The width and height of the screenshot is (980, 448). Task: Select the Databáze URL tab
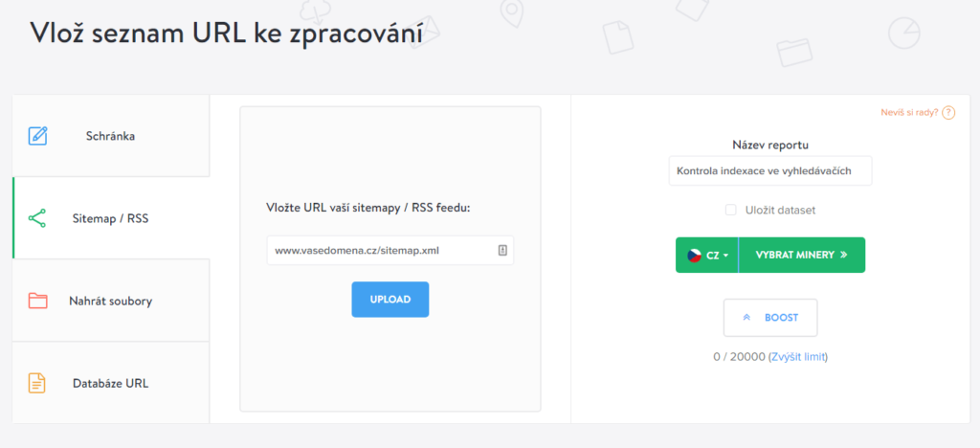click(x=111, y=383)
